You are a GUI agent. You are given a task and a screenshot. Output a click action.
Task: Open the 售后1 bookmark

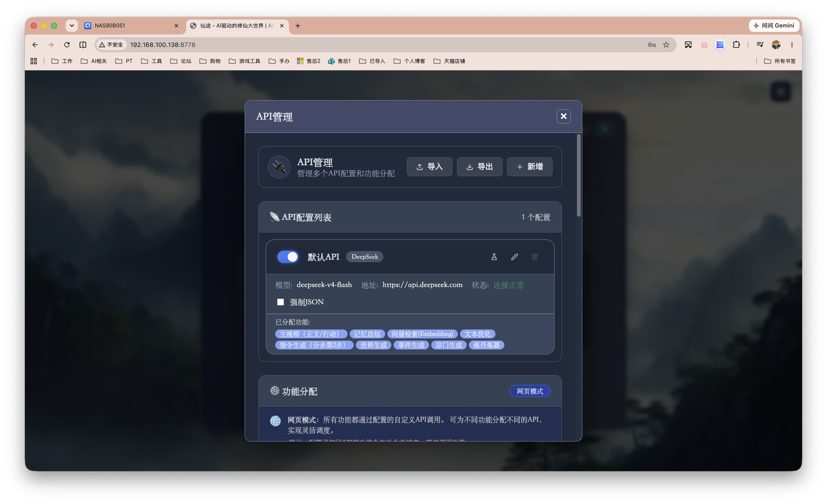[339, 61]
